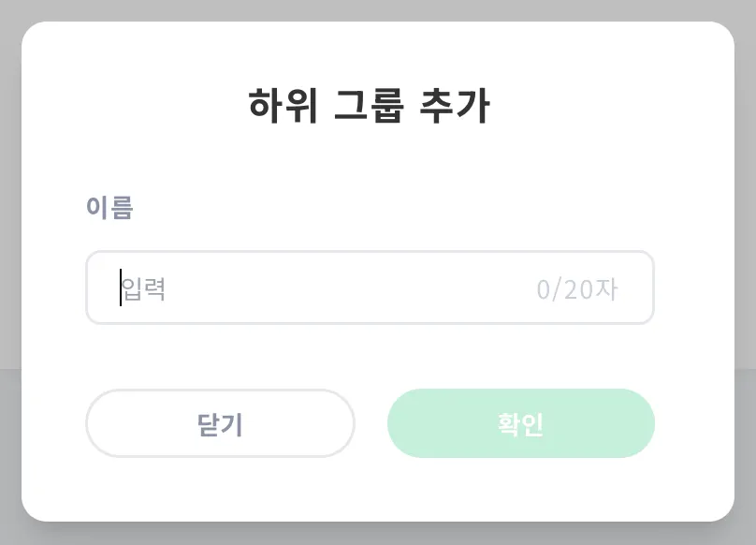Click the 20-character limit indicator
The height and width of the screenshot is (545, 756).
point(576,289)
